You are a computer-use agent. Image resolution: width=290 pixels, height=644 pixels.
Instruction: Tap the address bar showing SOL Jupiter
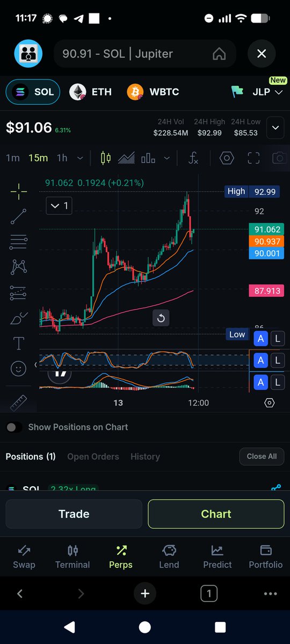(x=145, y=54)
